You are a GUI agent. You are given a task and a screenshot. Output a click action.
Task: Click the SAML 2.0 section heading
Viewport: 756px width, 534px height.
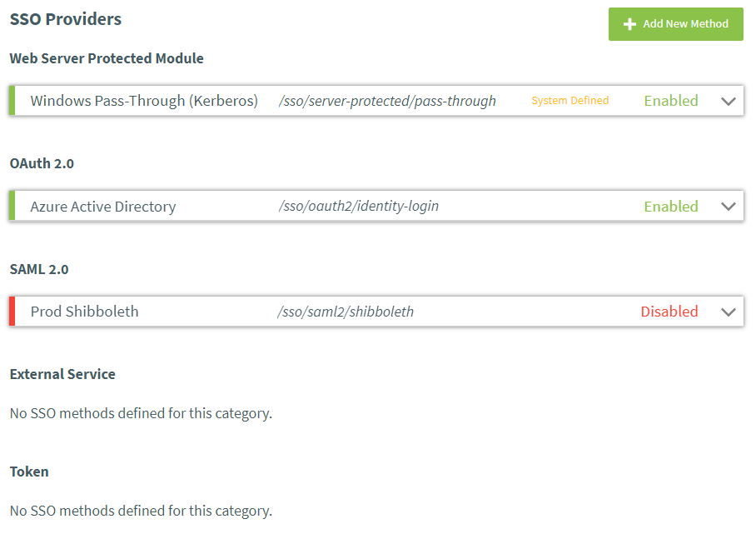tap(39, 269)
